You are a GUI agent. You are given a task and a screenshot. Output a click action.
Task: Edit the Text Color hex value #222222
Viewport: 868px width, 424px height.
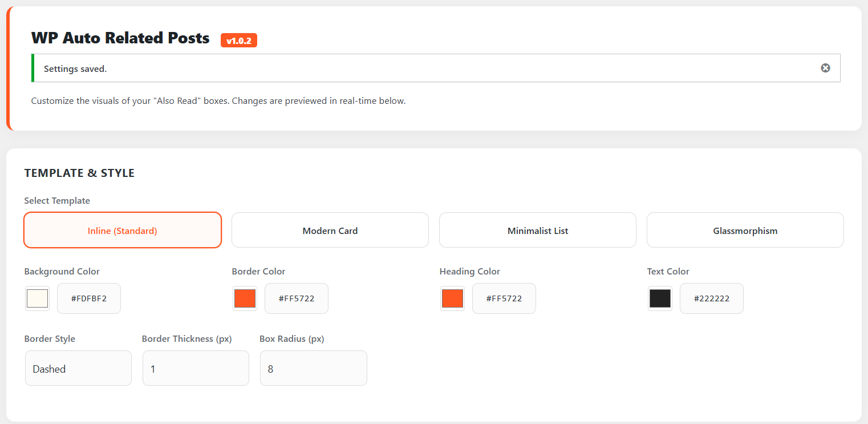point(711,298)
